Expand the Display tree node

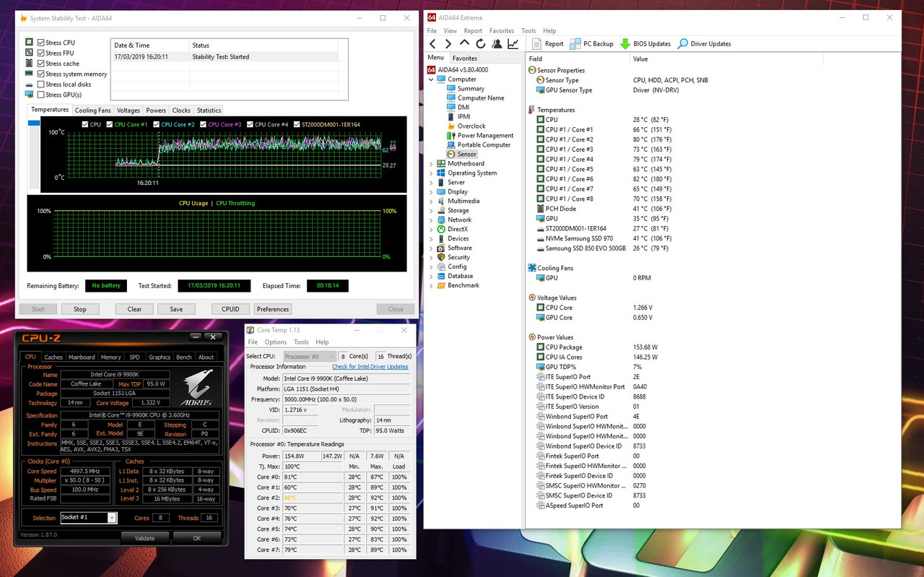tap(431, 192)
